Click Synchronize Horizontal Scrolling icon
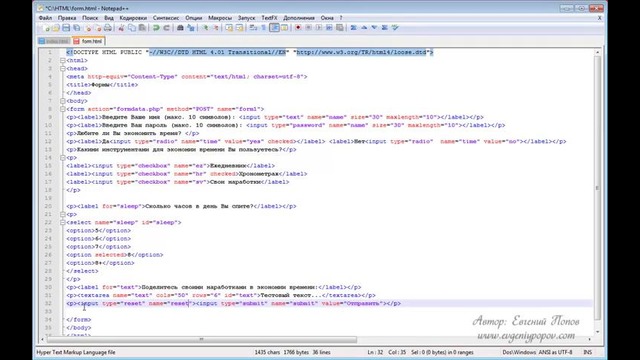 (240, 28)
